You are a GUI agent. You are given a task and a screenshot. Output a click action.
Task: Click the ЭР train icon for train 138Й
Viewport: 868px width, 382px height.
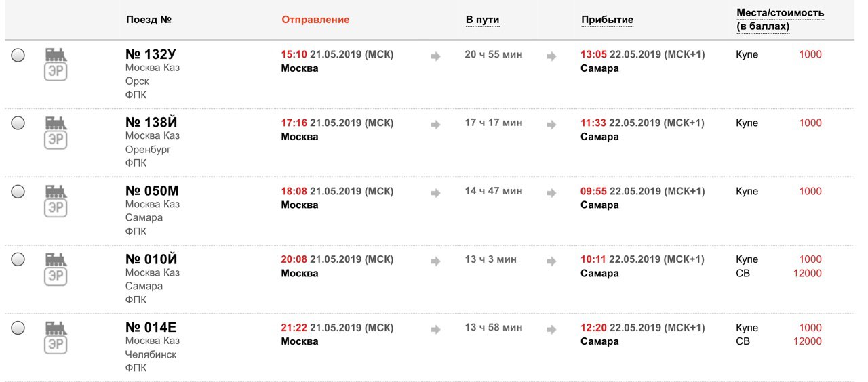click(56, 133)
